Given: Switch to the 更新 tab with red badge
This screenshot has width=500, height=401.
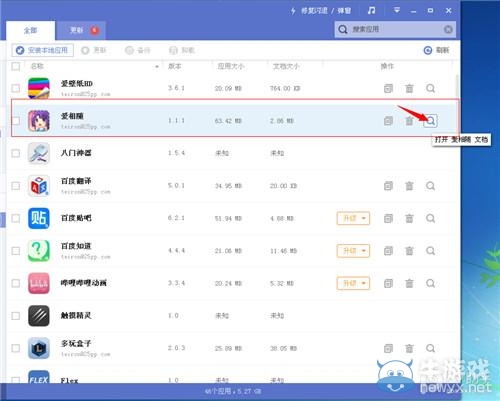Looking at the screenshot, I should coord(81,31).
